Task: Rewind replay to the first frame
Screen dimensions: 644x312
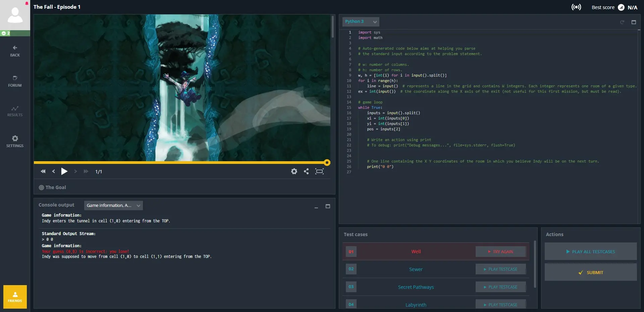Action: [43, 171]
